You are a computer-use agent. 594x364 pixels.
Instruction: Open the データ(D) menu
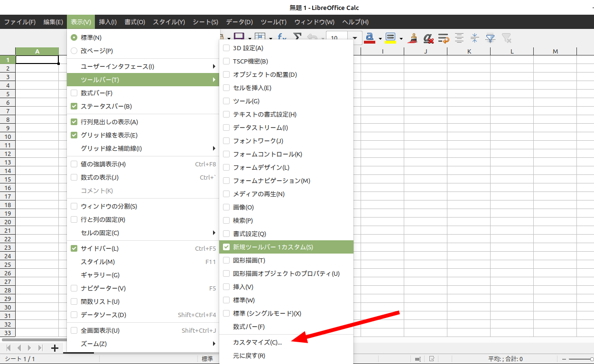coord(239,22)
